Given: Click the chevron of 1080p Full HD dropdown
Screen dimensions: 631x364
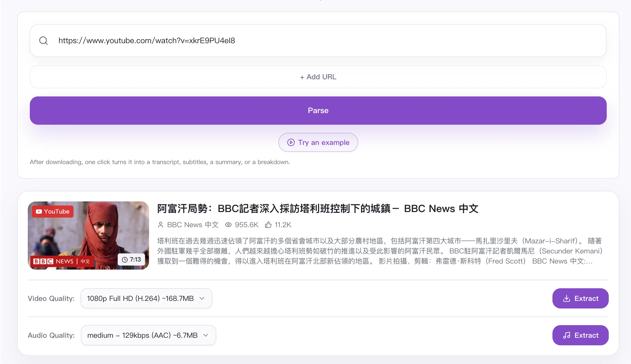Looking at the screenshot, I should click(x=202, y=298).
